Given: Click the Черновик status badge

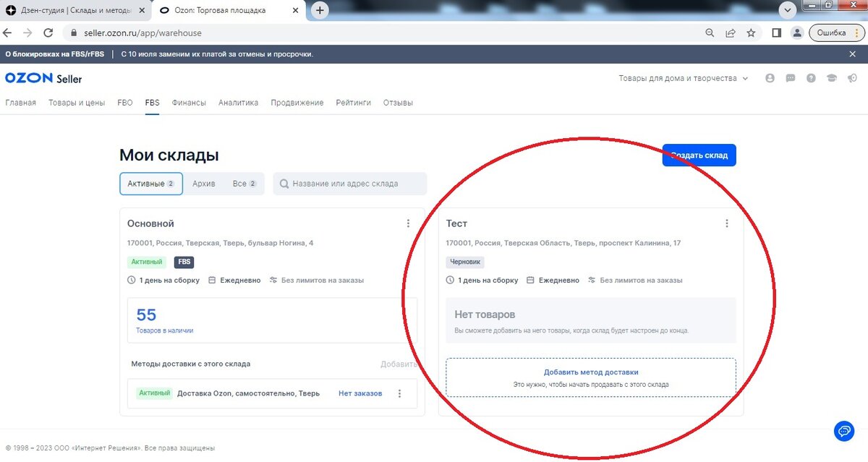Looking at the screenshot, I should coord(465,262).
